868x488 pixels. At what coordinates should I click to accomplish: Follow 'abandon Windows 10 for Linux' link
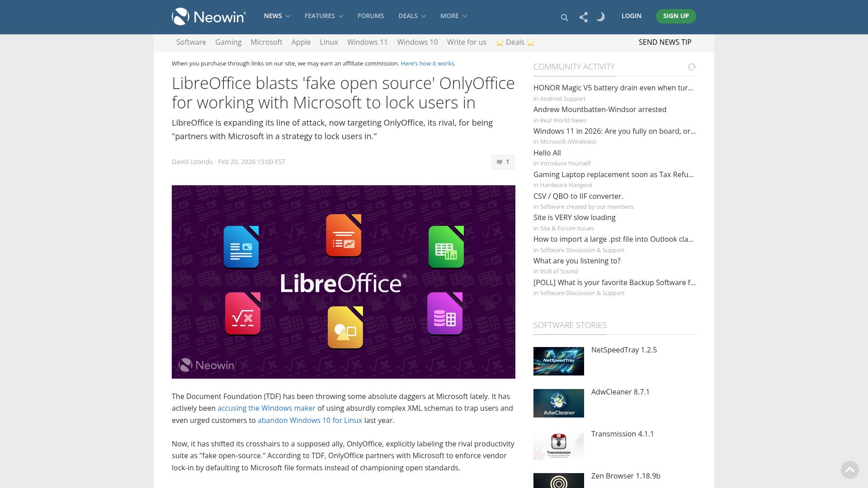coord(310,420)
